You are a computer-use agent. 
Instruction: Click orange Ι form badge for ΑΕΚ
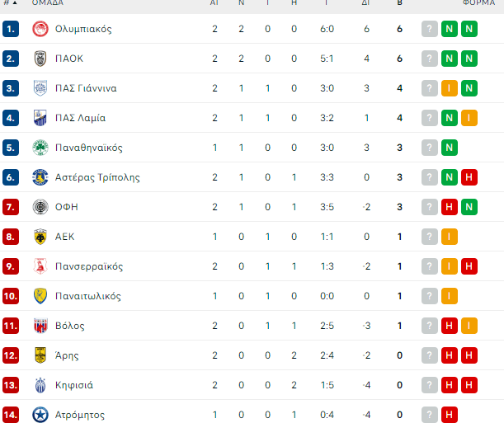tap(450, 237)
